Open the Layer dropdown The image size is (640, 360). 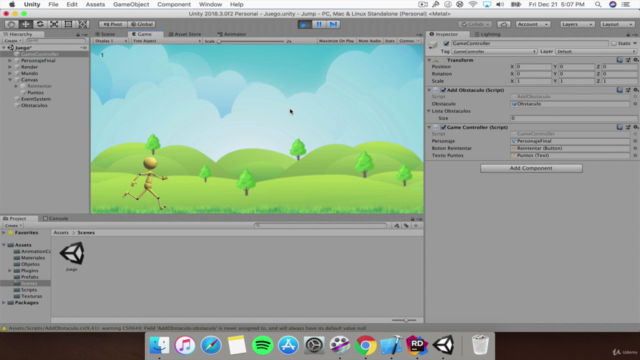[596, 52]
